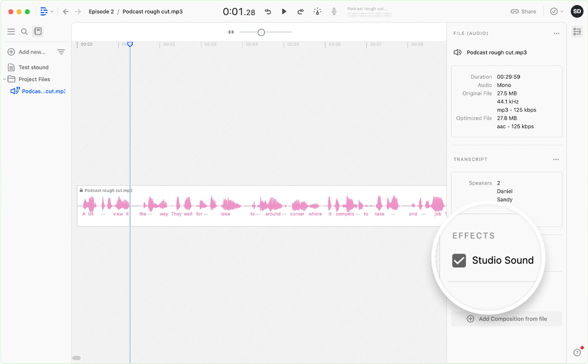Adjust the timeline zoom slider

click(x=261, y=32)
